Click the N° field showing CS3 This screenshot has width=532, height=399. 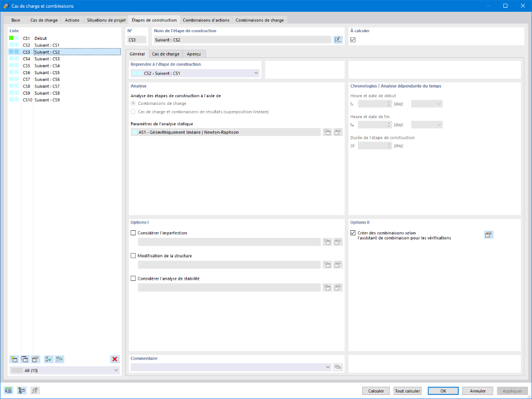(x=137, y=40)
